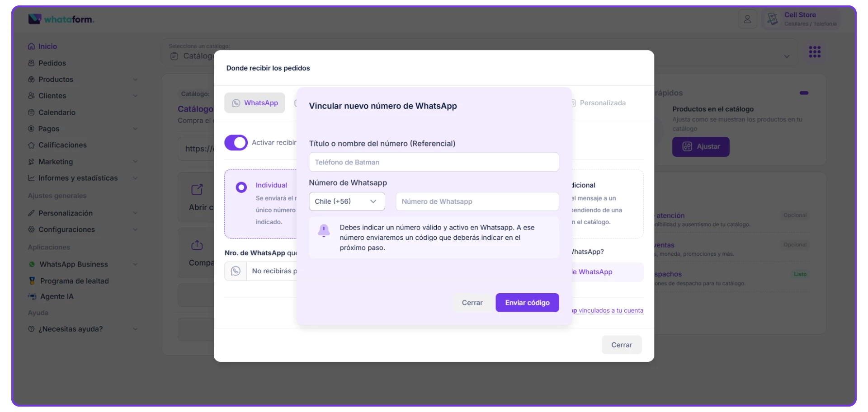This screenshot has width=868, height=412.
Task: Click the Agente IA robot icon
Action: (32, 296)
